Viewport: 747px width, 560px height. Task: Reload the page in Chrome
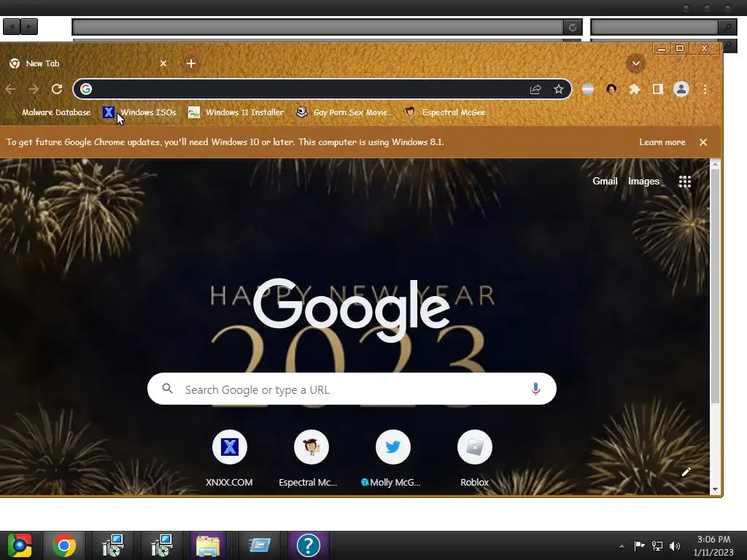point(57,89)
